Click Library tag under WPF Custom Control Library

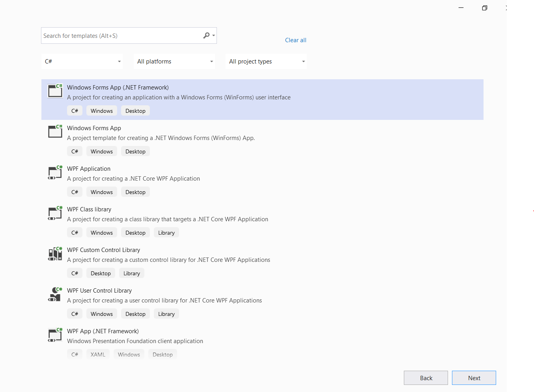tap(132, 273)
